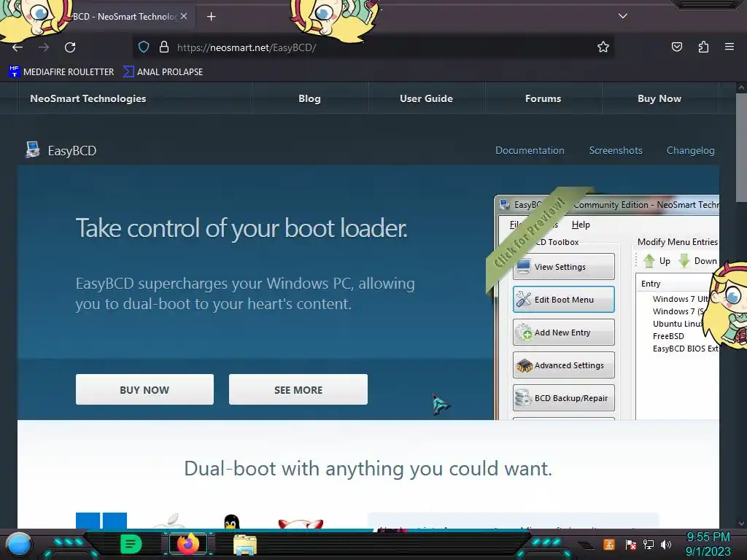Open the green notes taskbar app
The height and width of the screenshot is (560, 747).
click(x=131, y=544)
